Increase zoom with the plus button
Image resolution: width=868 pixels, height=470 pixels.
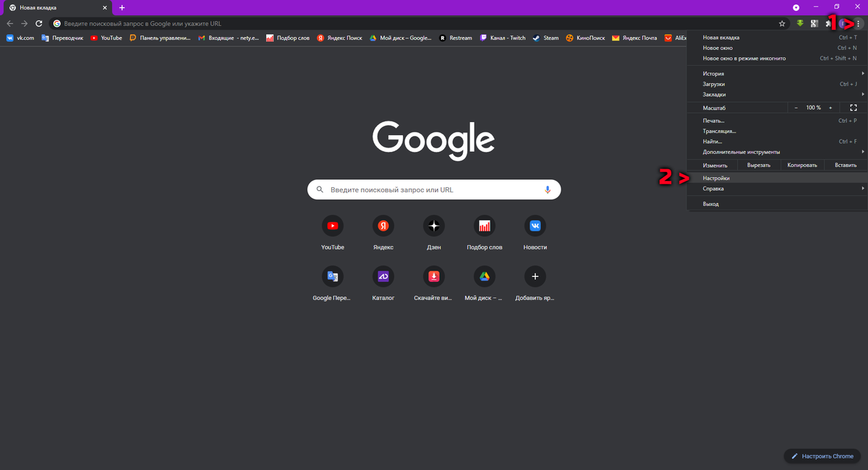[830, 108]
